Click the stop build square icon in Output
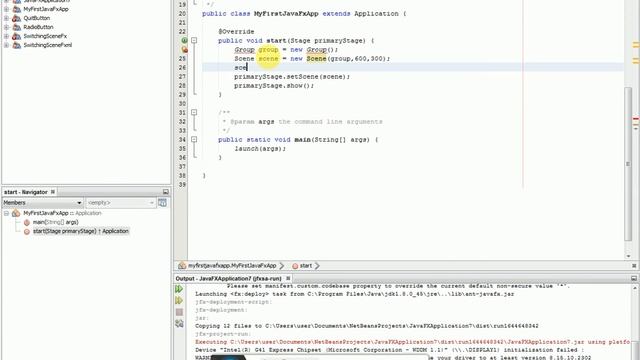The image size is (640, 360). point(179,312)
